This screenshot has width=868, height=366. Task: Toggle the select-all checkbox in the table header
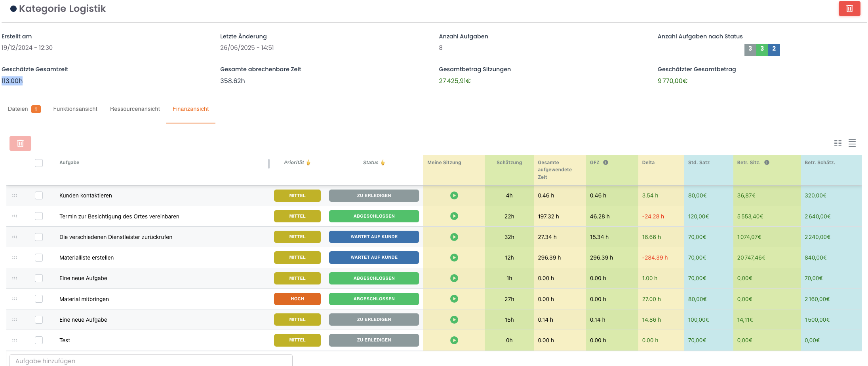pos(39,163)
